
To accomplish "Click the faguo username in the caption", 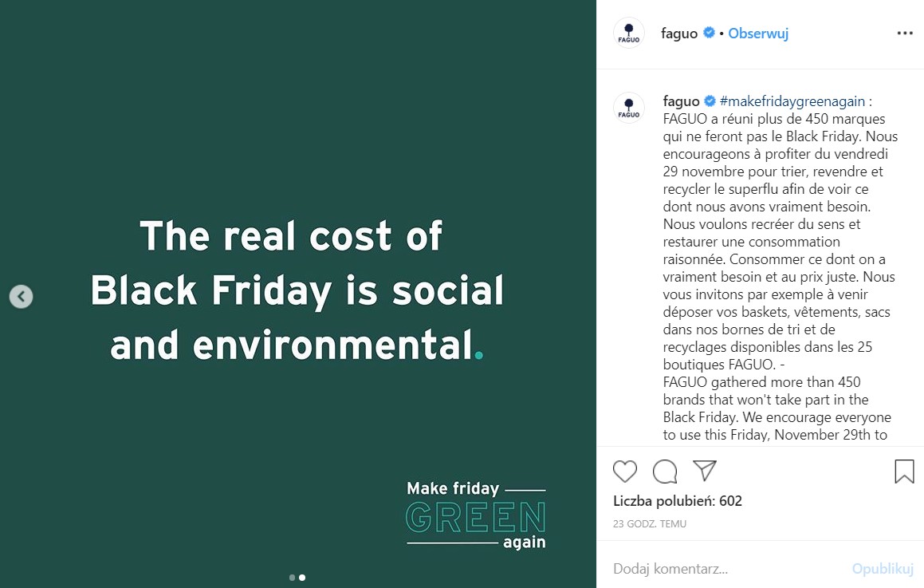I will pos(681,101).
